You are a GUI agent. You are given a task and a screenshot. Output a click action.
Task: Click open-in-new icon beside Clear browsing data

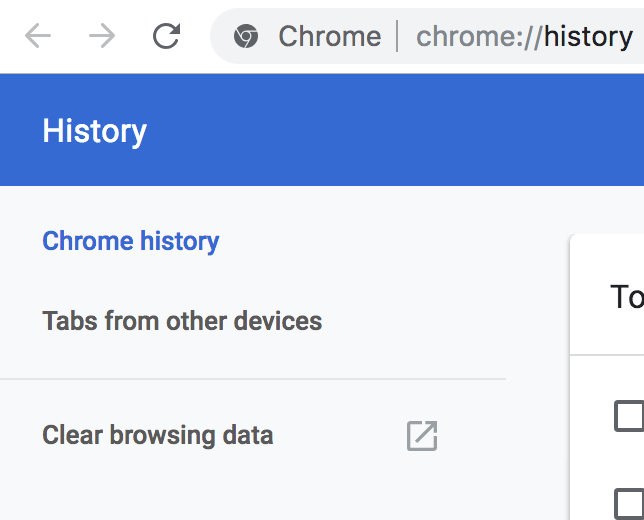pyautogui.click(x=422, y=435)
